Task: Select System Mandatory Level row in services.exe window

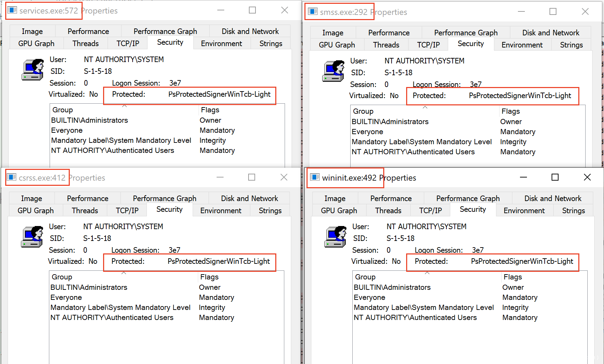Action: tap(167, 140)
